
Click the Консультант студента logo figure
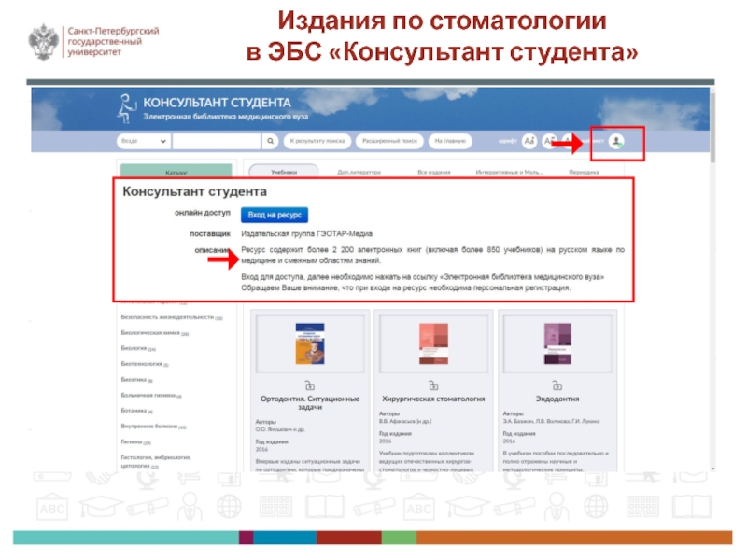(x=127, y=108)
